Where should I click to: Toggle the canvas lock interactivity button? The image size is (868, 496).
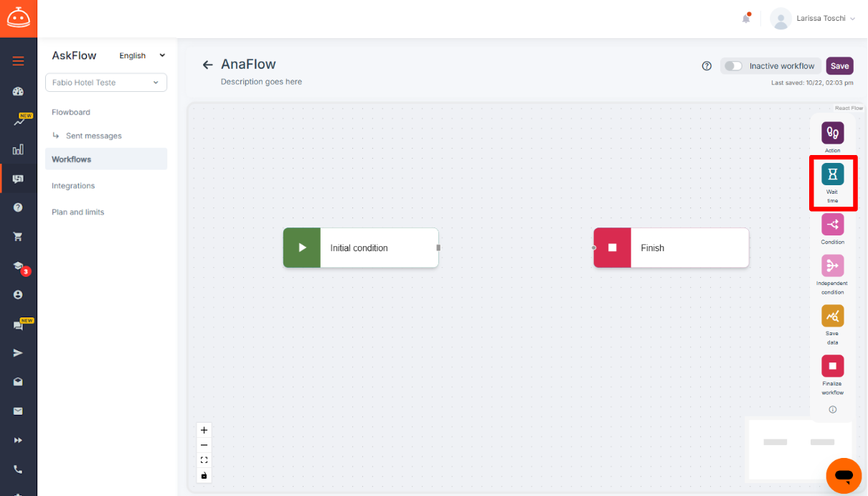pos(204,475)
